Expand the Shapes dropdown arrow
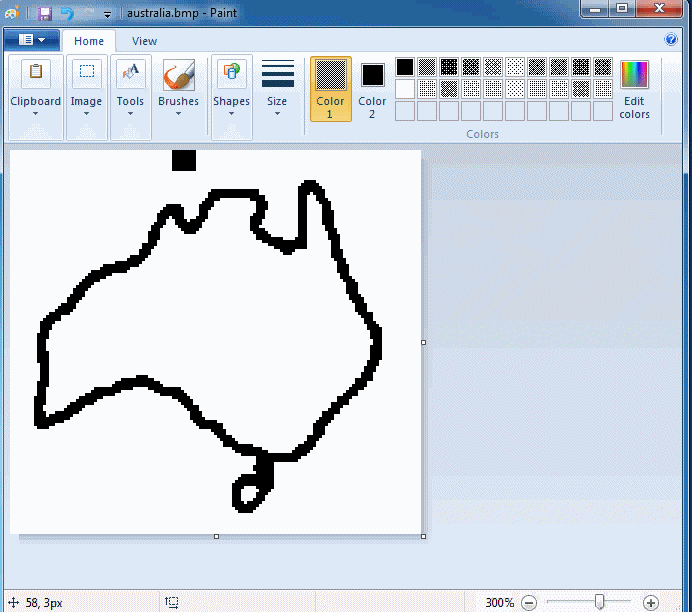This screenshot has width=692, height=612. click(x=231, y=114)
